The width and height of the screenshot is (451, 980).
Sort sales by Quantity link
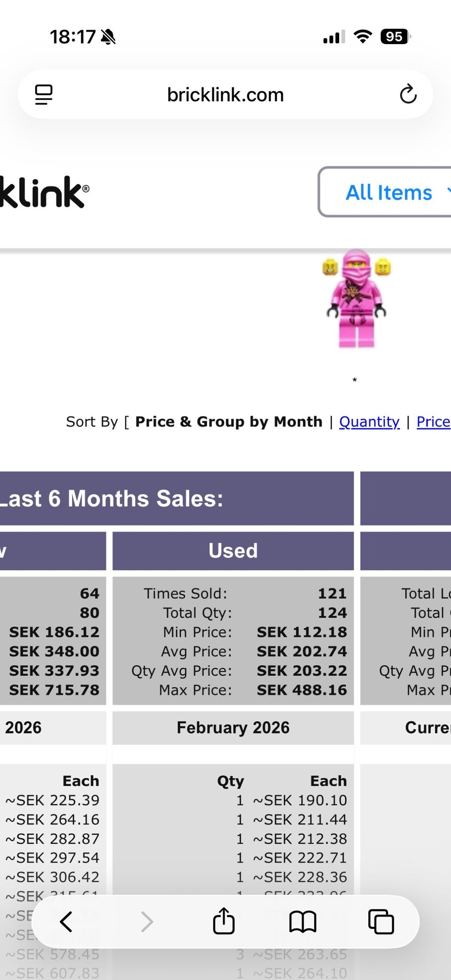coord(369,422)
